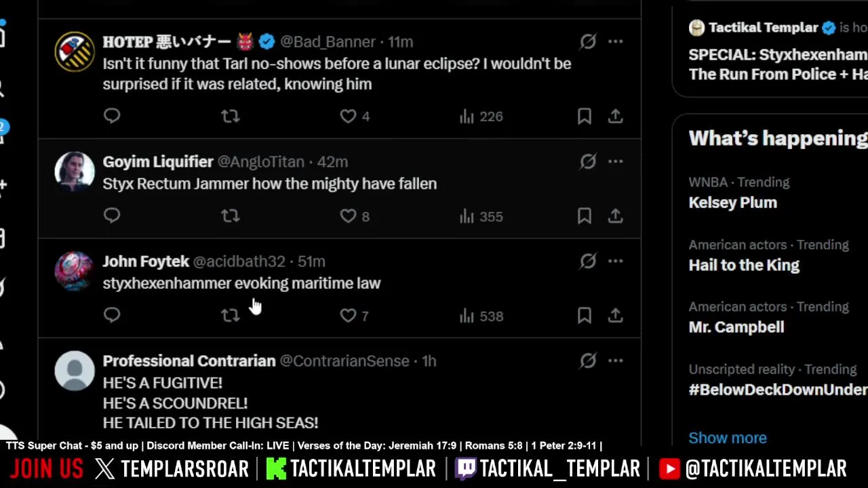Screen dimensions: 868x488
Task: Open the Kelsey Plum trending topic
Action: pos(732,203)
